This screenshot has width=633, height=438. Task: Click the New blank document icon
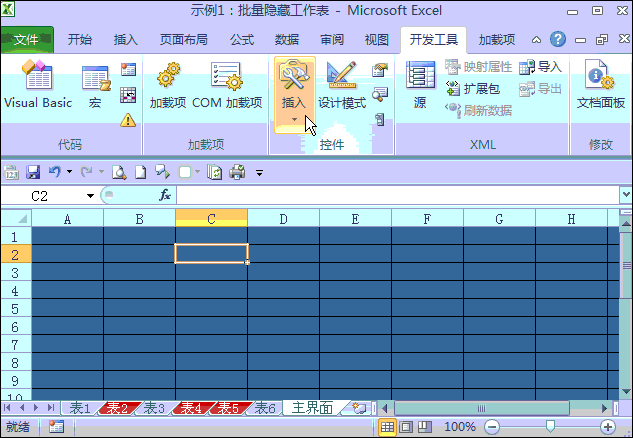tap(140, 172)
